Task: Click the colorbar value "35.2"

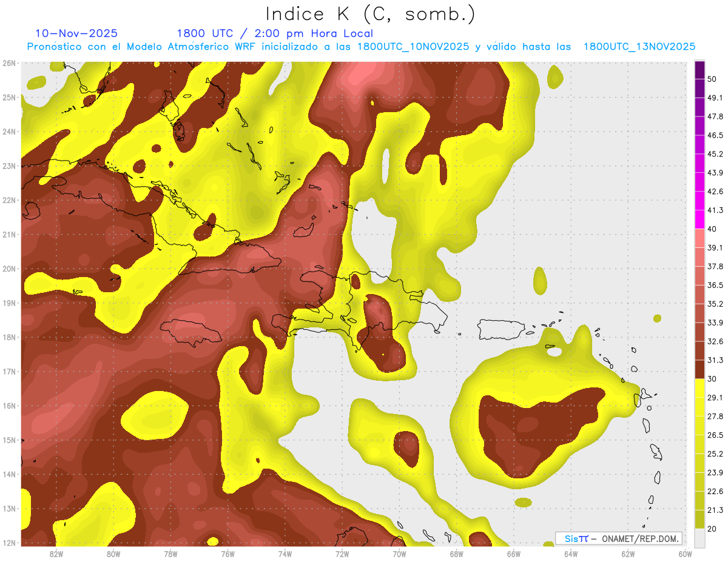Action: (x=715, y=304)
